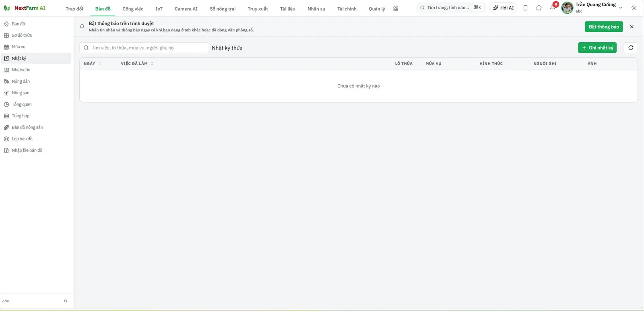Toggle the sun theme icon
644x311 pixels.
(634, 8)
